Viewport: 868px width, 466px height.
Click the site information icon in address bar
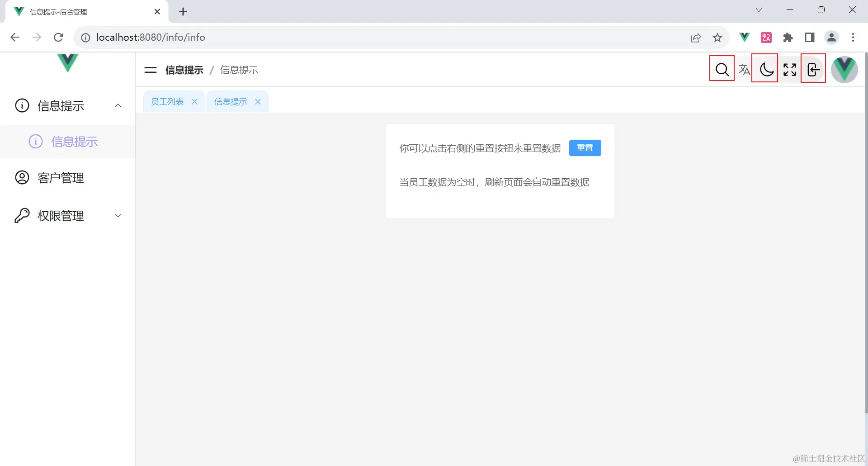(x=85, y=38)
